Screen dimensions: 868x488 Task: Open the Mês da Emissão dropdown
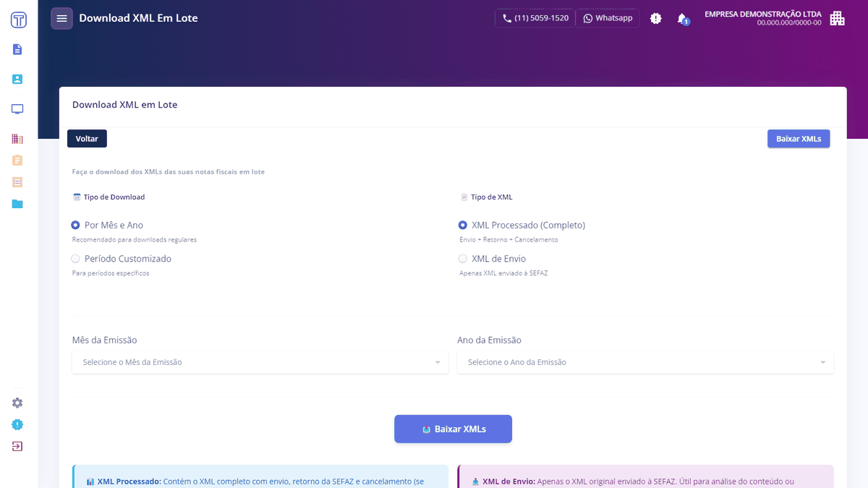coord(260,362)
